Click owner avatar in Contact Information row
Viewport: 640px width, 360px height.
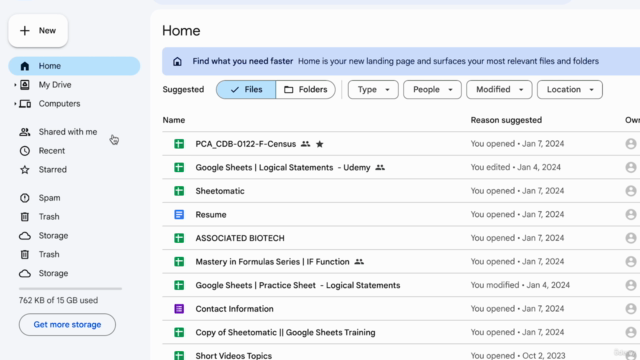point(631,309)
